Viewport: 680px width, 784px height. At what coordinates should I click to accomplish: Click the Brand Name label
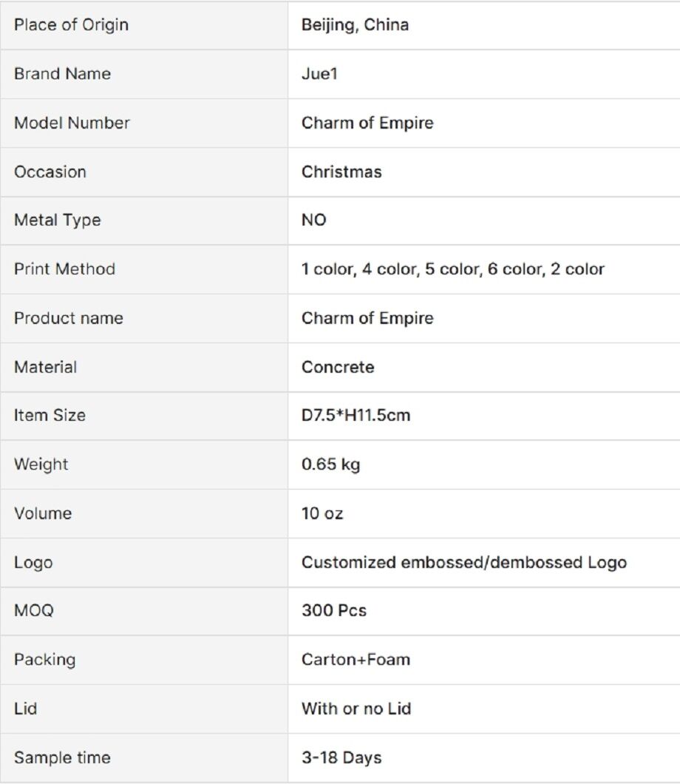[x=62, y=74]
